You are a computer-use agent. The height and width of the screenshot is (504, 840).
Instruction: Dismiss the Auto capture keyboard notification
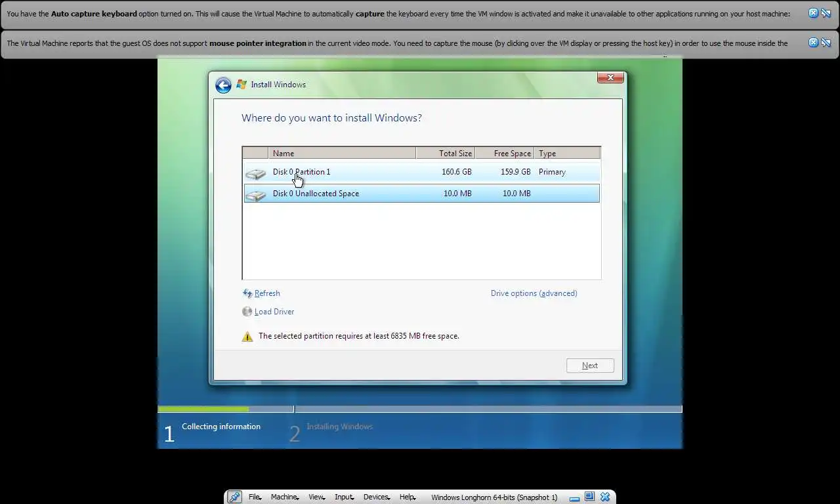813,13
